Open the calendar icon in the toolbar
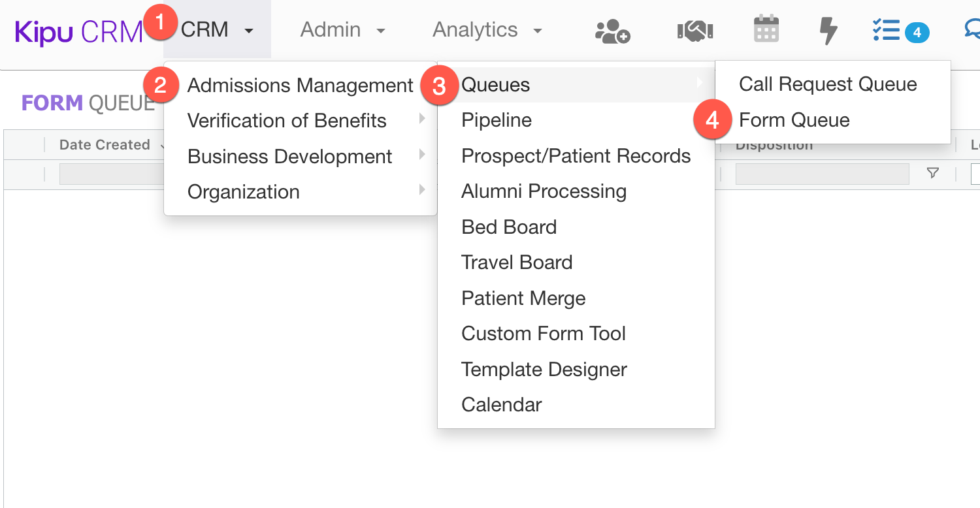Image resolution: width=980 pixels, height=508 pixels. 766,30
